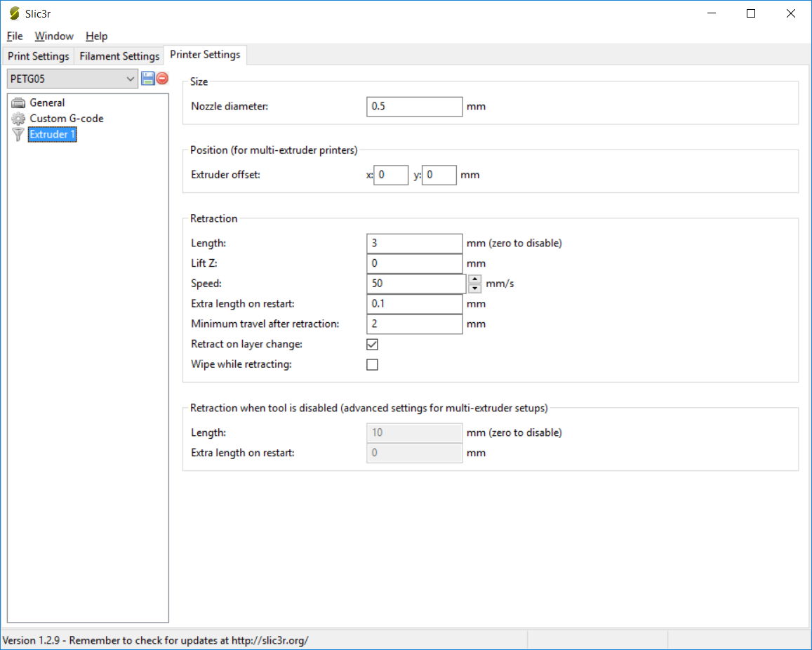Open the Help menu
The width and height of the screenshot is (812, 650).
point(97,36)
